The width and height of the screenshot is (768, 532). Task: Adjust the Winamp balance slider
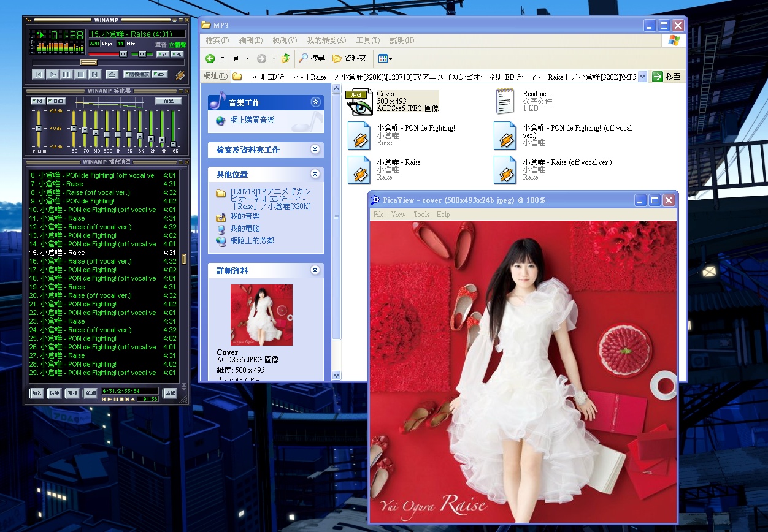click(142, 55)
